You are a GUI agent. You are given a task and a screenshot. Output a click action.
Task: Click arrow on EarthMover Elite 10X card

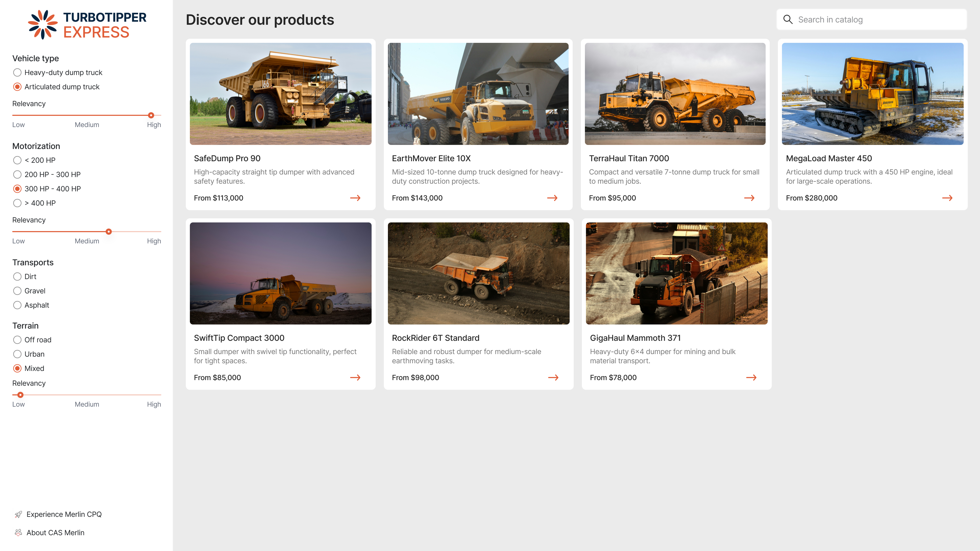coord(552,198)
